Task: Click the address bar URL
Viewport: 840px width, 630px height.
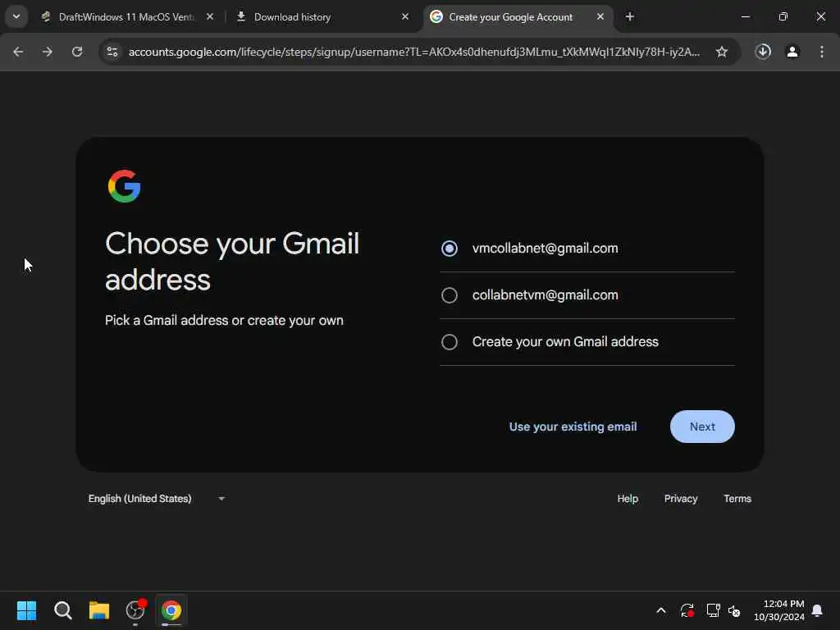Action: coord(413,52)
